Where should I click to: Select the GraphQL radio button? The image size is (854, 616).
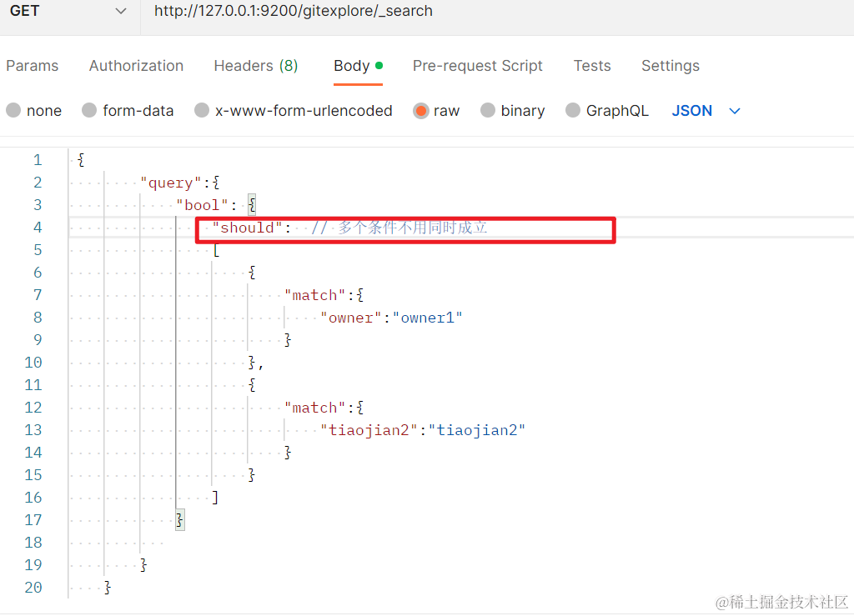tap(573, 111)
